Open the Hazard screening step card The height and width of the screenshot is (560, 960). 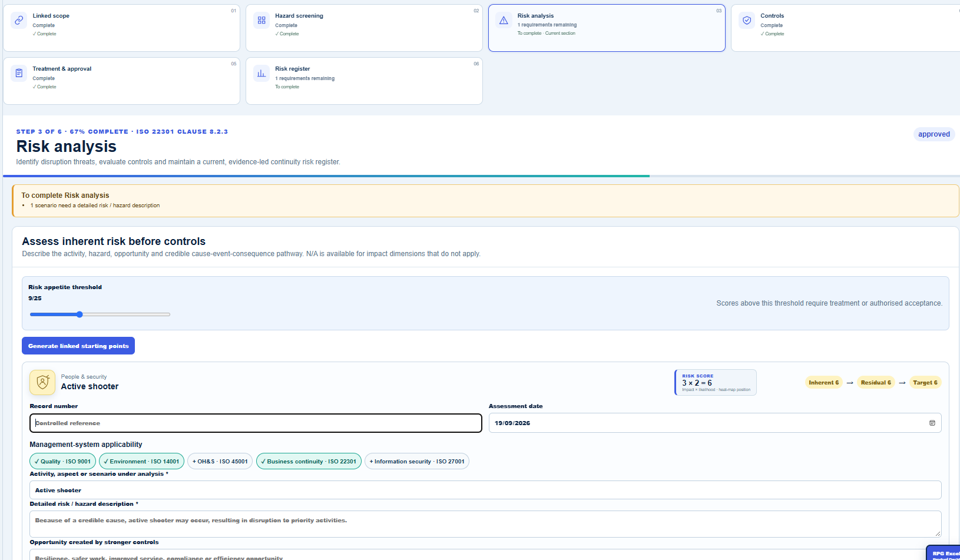364,28
